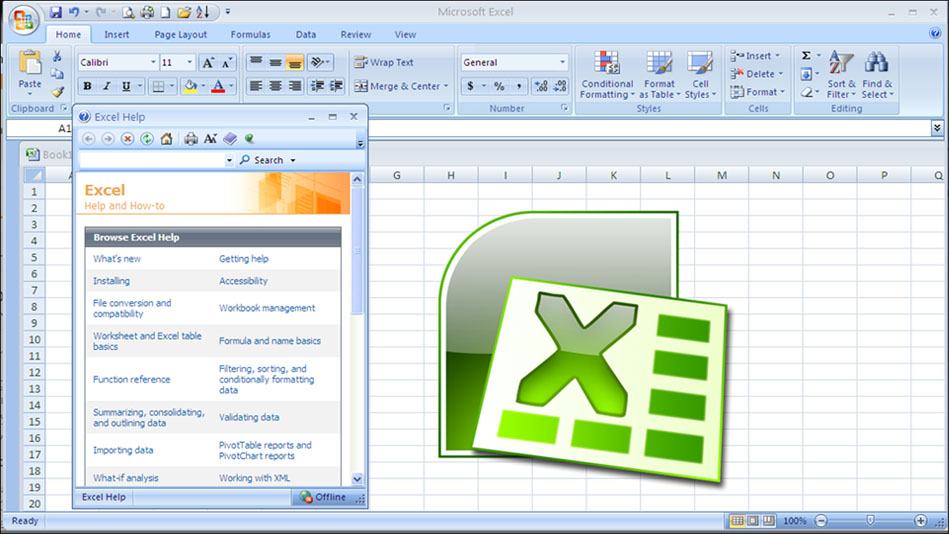This screenshot has height=534, width=950.
Task: Apply the red font color
Action: pos(218,86)
